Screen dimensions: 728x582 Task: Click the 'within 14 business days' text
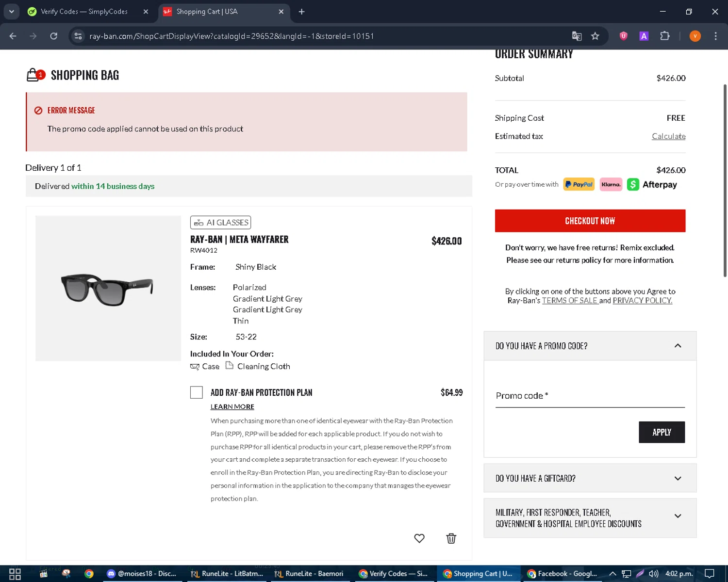point(113,186)
